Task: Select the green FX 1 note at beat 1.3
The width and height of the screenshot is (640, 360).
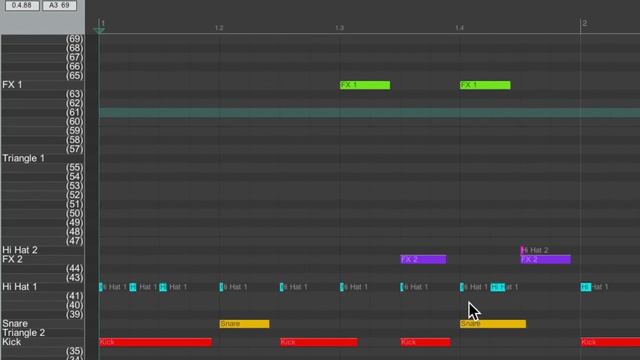Action: pos(365,85)
